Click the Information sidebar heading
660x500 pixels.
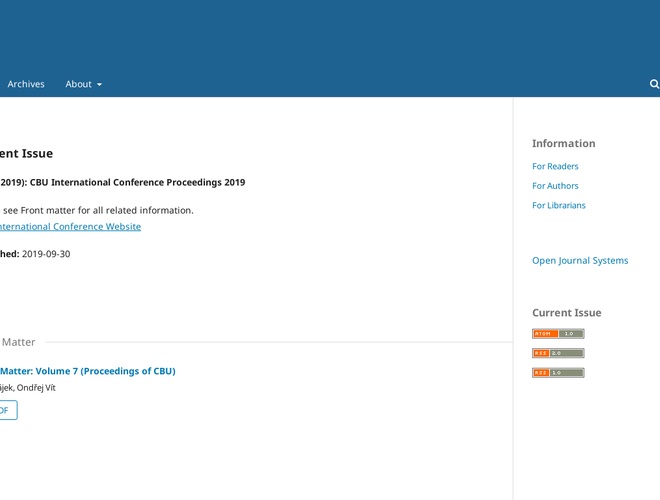click(563, 144)
